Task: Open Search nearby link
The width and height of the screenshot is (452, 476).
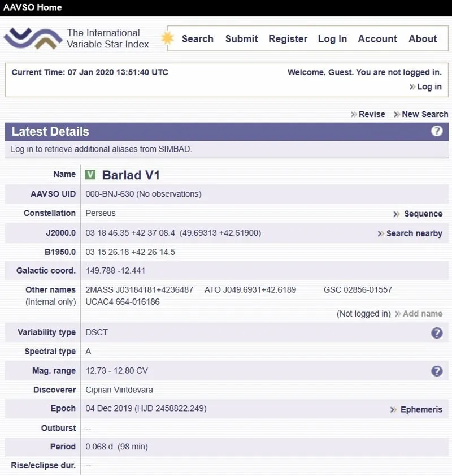Action: tap(414, 233)
